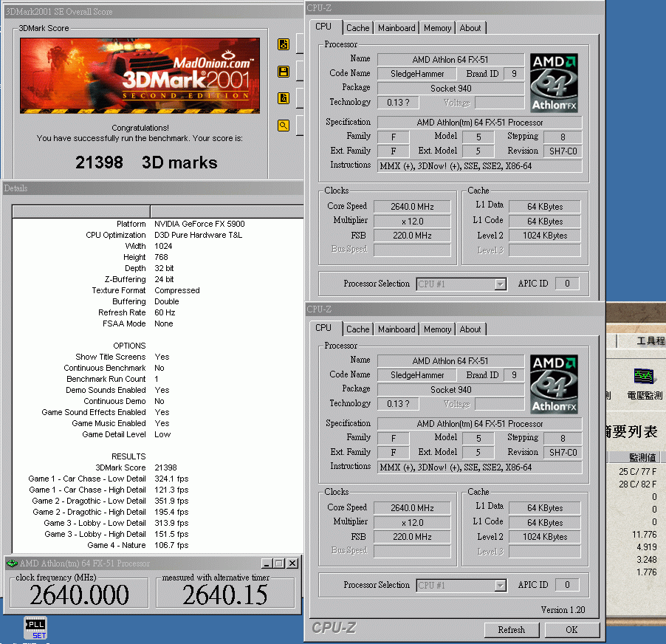The height and width of the screenshot is (644, 666).
Task: Open Memory tab in upper CPU-Z window
Action: 437,28
